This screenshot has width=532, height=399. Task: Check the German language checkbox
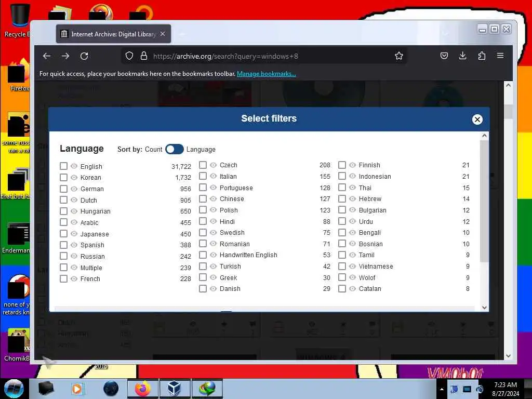pyautogui.click(x=63, y=189)
